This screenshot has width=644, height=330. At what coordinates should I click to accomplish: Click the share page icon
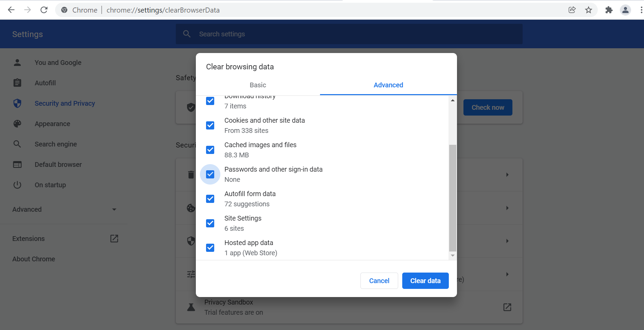click(x=572, y=10)
